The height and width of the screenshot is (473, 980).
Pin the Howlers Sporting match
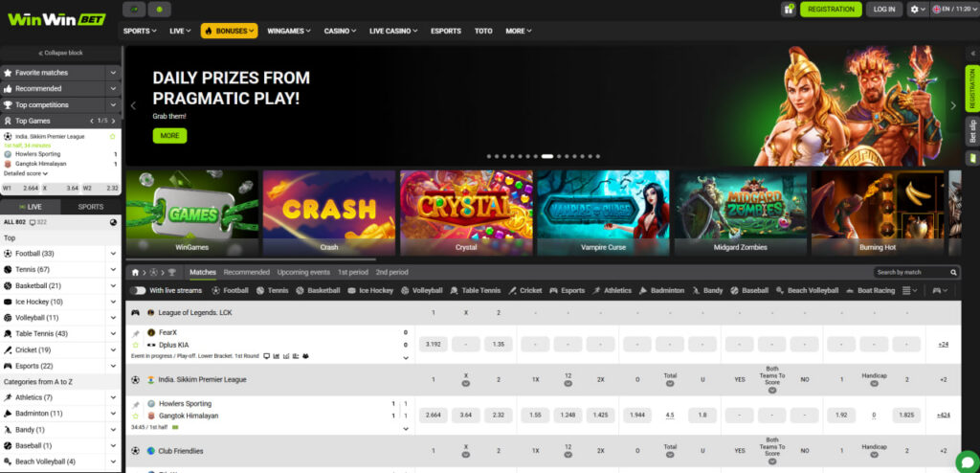click(x=136, y=405)
